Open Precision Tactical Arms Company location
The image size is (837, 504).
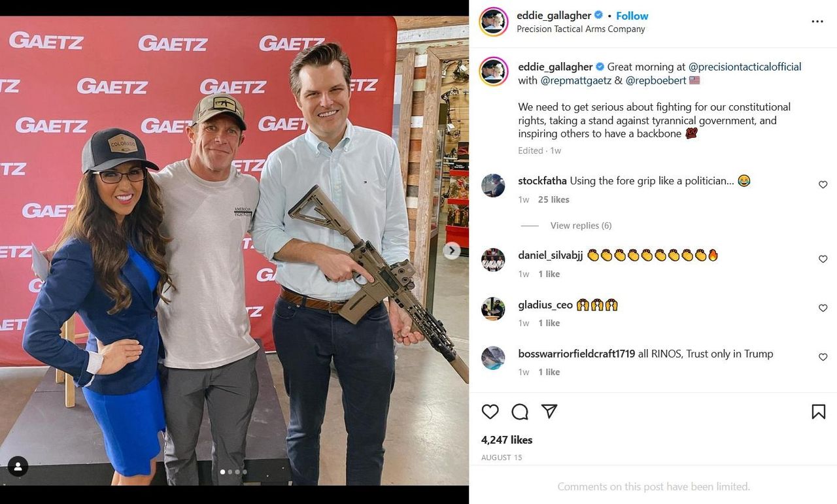coord(581,29)
